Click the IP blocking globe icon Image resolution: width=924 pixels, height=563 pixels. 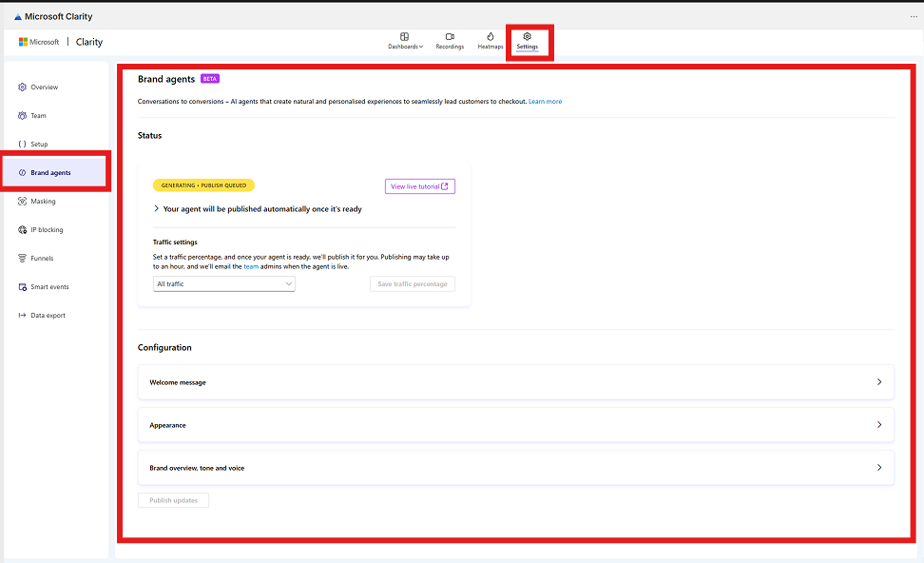point(23,230)
